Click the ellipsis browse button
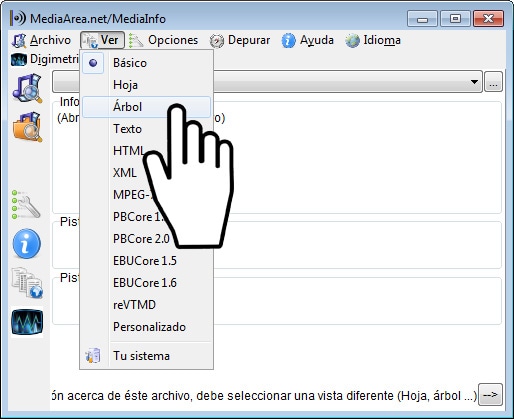The width and height of the screenshot is (514, 419). [x=493, y=81]
